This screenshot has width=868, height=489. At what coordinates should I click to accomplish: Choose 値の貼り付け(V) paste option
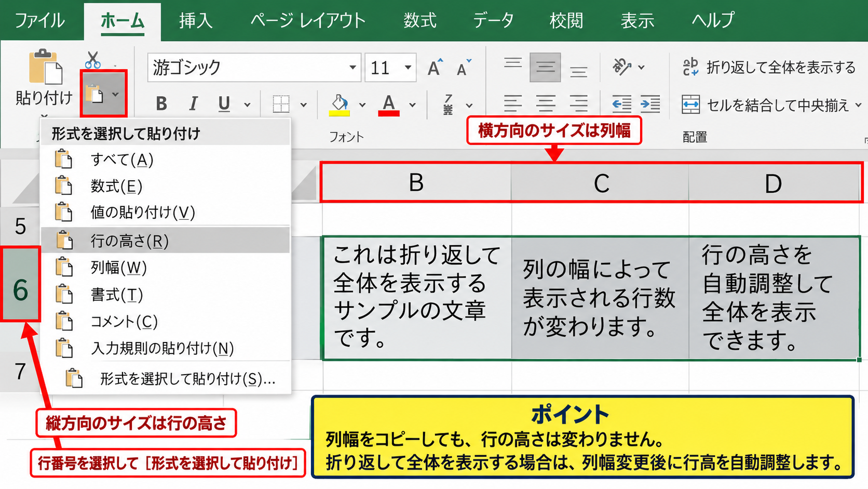[x=166, y=212]
